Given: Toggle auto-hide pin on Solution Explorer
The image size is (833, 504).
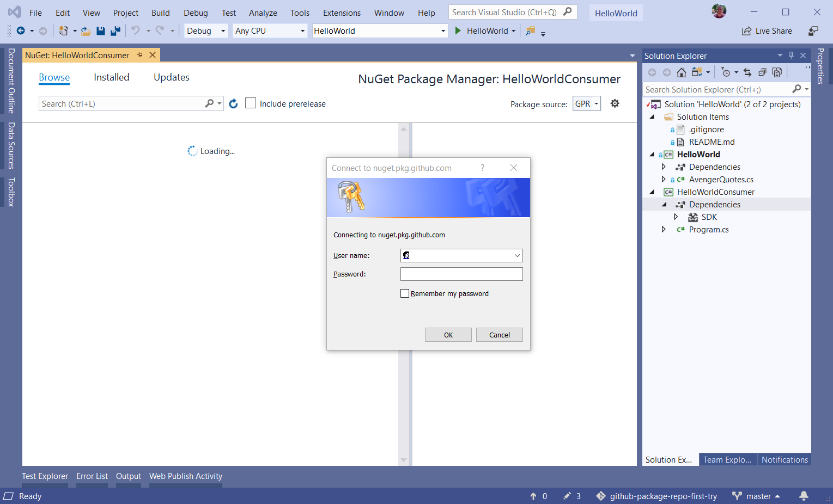Looking at the screenshot, I should tap(791, 56).
